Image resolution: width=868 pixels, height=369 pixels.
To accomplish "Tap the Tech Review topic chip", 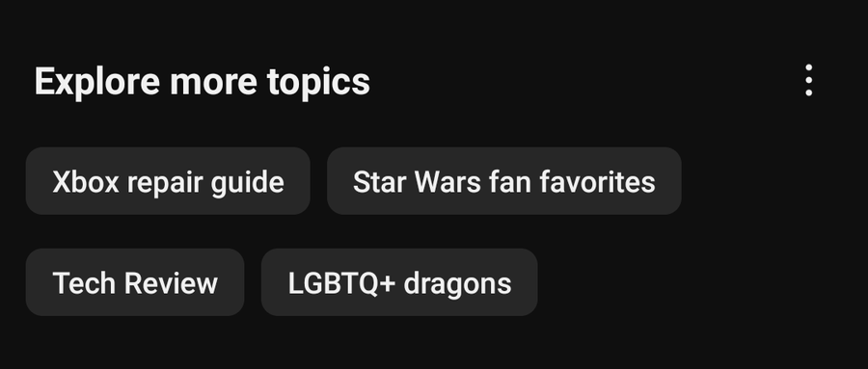I will [x=135, y=282].
